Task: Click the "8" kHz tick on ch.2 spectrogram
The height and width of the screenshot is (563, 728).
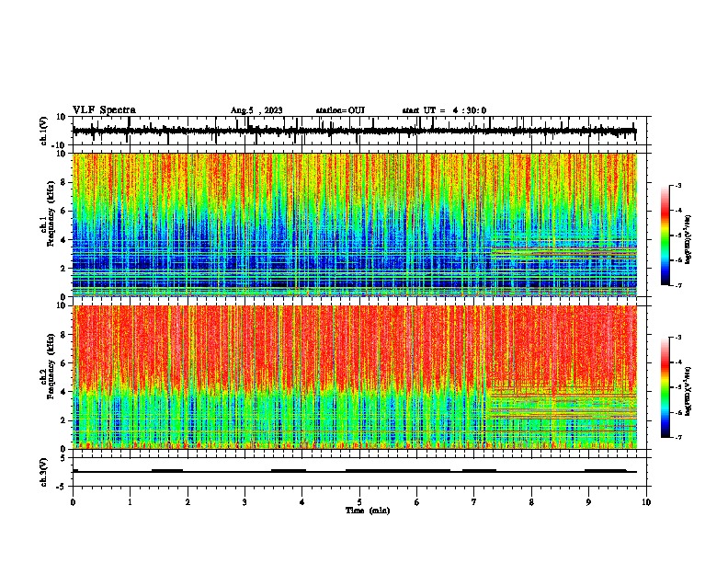Action: tap(63, 335)
